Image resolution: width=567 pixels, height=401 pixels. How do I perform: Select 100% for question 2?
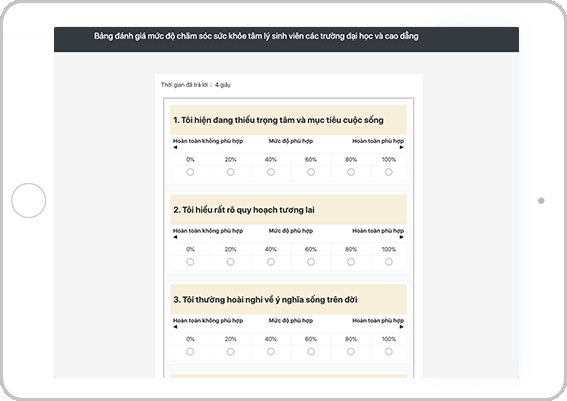389,262
